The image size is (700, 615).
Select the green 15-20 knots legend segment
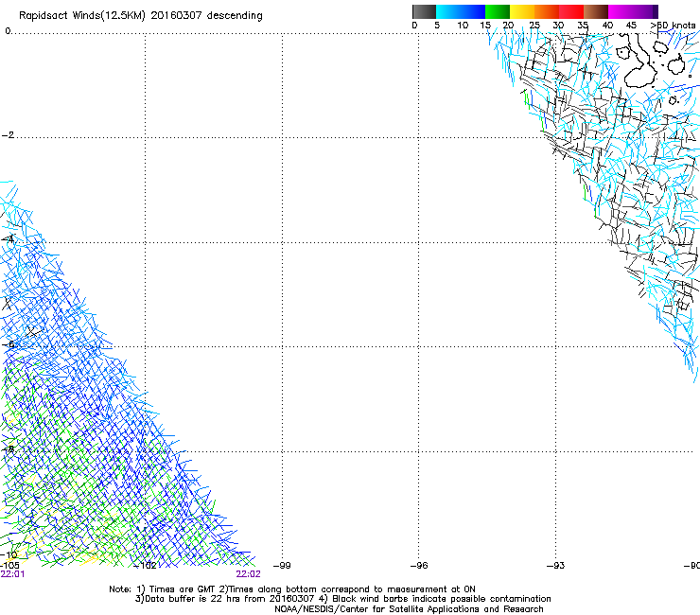click(498, 11)
